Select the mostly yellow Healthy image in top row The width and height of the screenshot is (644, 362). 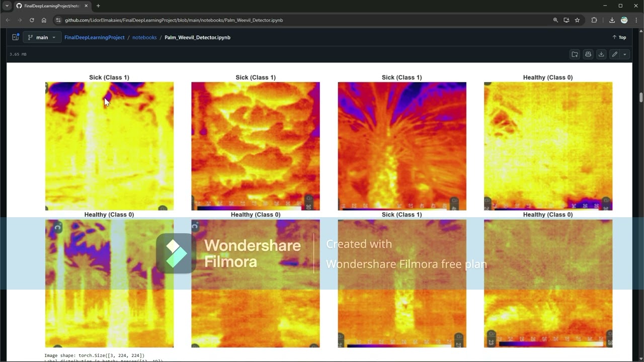click(x=548, y=146)
